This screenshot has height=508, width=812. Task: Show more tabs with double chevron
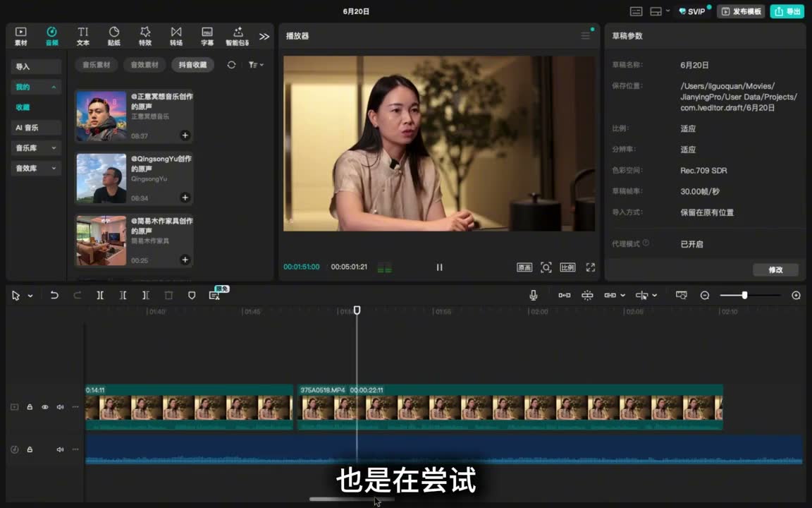click(x=264, y=37)
